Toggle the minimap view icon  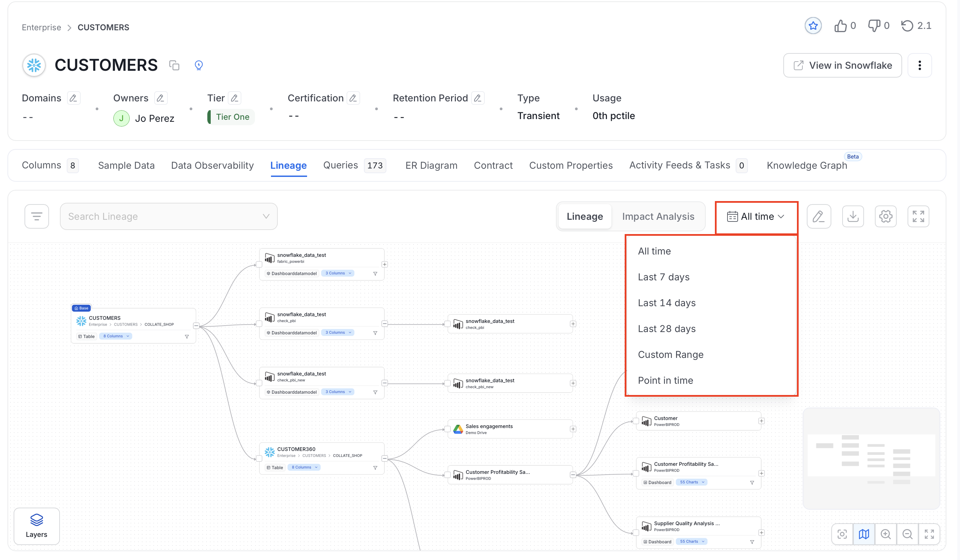click(864, 534)
